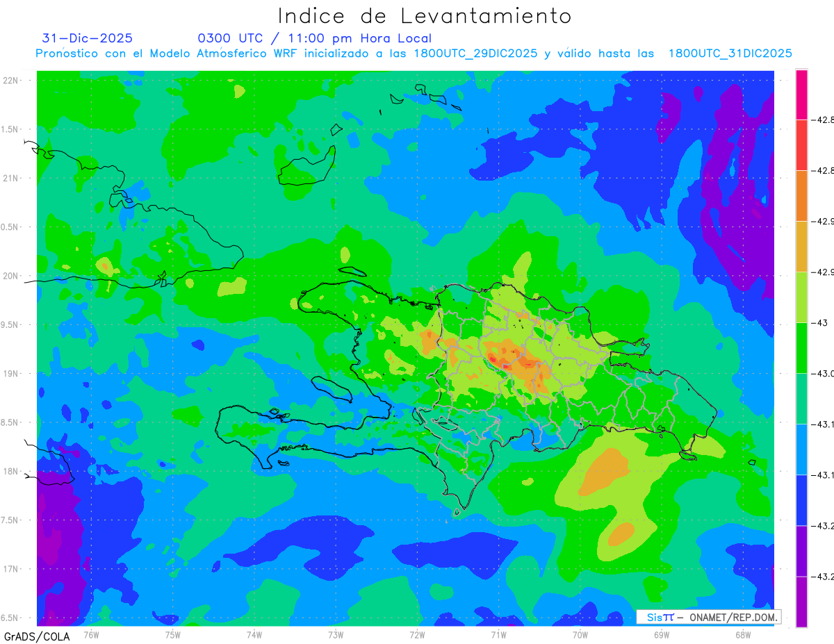
Task: Click the '74W' longitude label
Action: [254, 635]
